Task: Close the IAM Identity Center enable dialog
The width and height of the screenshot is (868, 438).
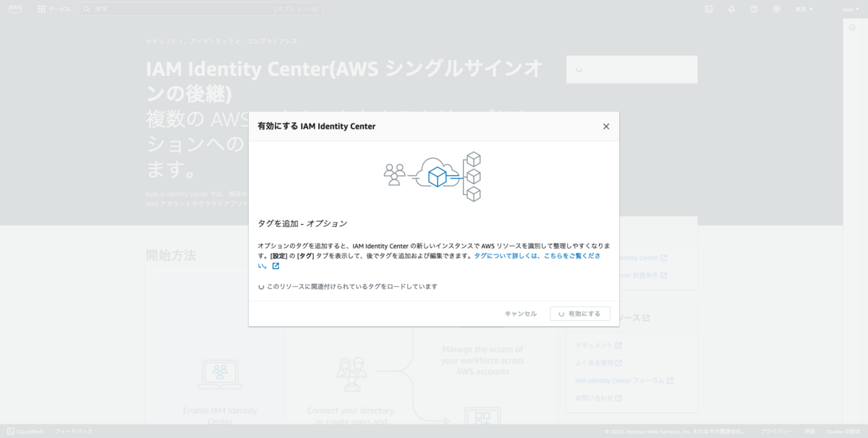Action: 606,126
